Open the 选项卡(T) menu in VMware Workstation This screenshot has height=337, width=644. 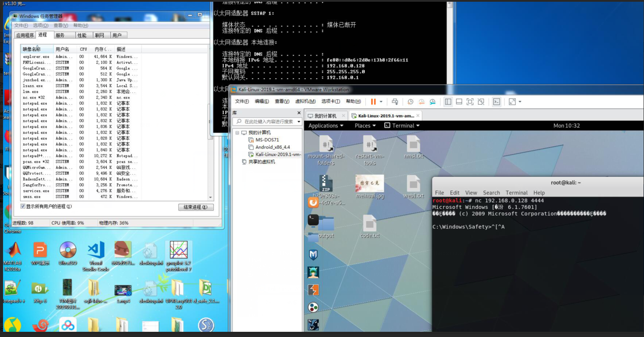(330, 102)
